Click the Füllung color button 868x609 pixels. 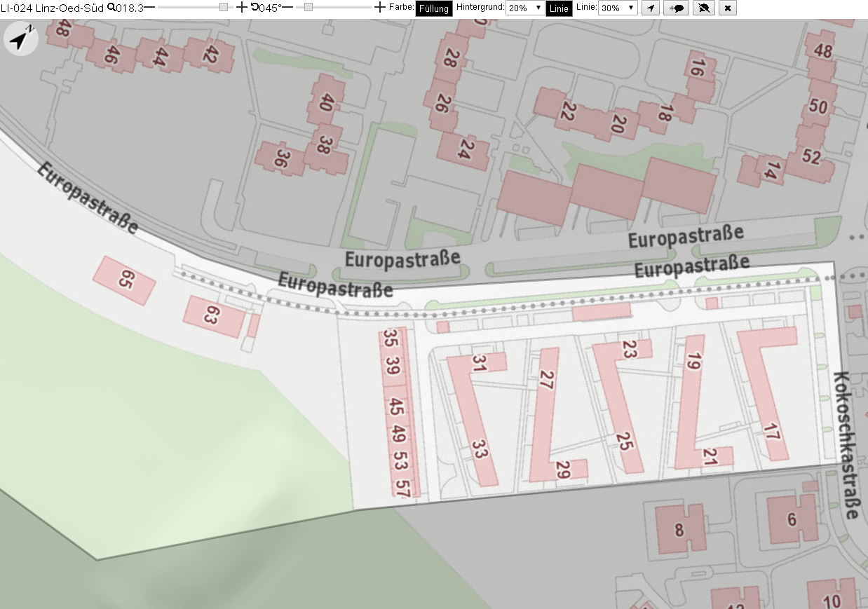point(434,8)
